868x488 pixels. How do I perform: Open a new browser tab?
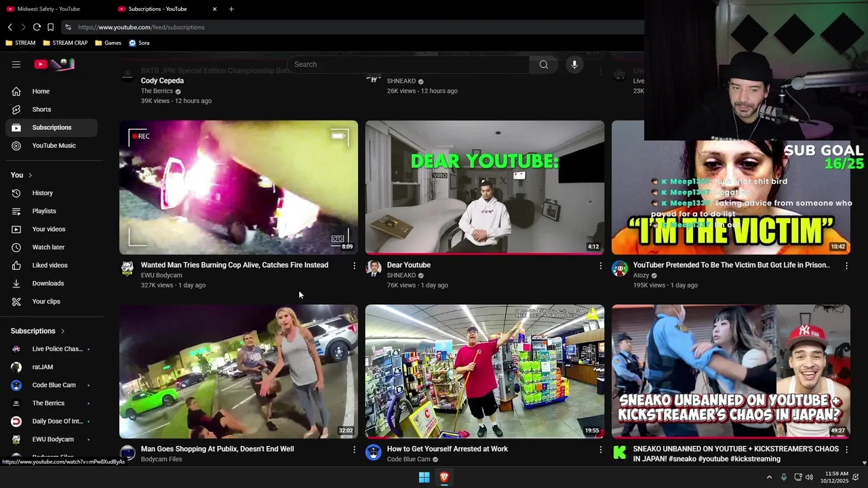point(231,9)
